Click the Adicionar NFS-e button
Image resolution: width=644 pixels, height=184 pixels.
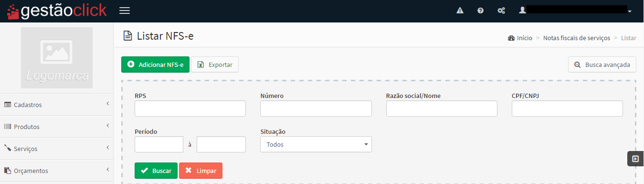pyautogui.click(x=156, y=65)
